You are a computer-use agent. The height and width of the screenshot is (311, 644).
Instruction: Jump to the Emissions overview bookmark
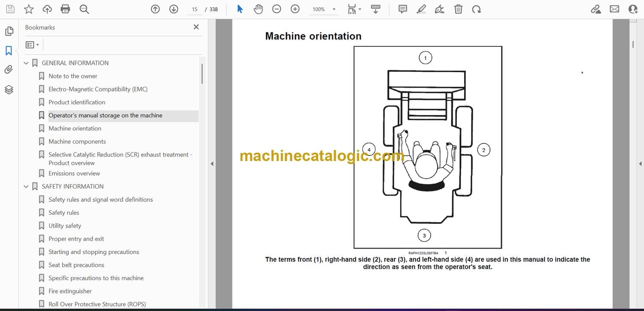[x=74, y=174]
